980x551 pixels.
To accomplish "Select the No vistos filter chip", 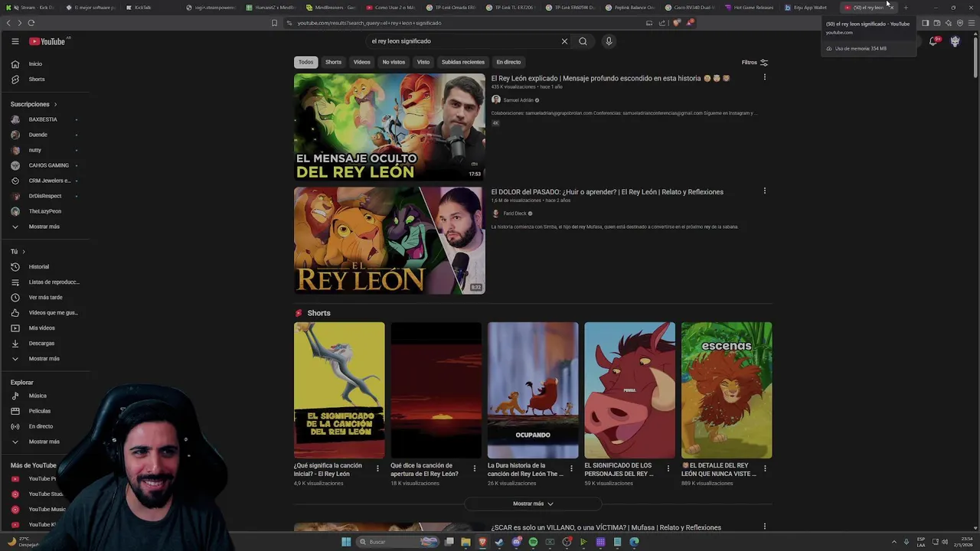I will (394, 62).
